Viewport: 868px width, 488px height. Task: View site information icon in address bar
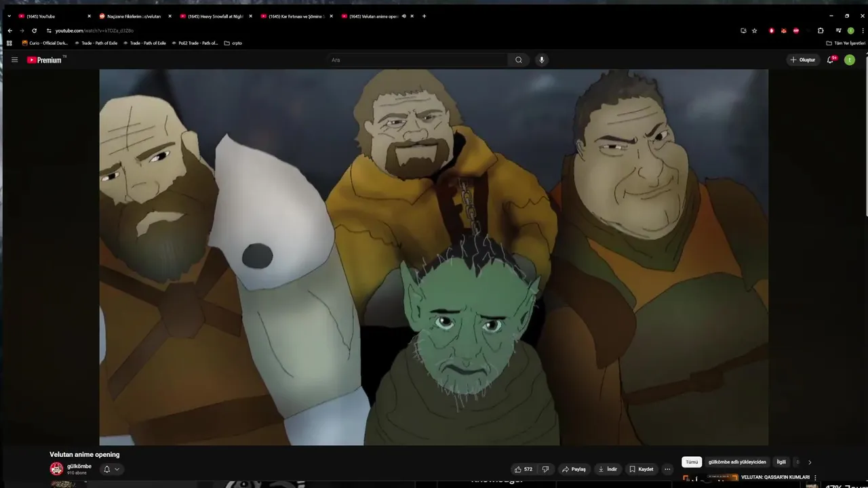click(x=49, y=30)
